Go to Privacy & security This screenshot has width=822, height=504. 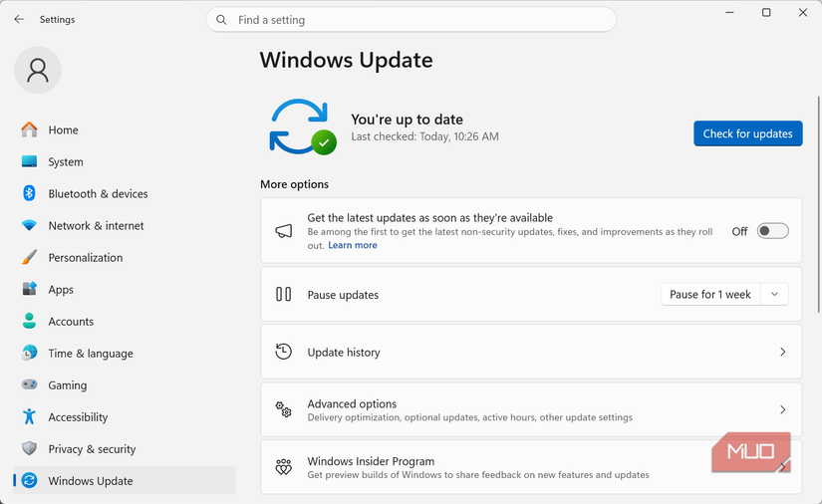pyautogui.click(x=125, y=449)
